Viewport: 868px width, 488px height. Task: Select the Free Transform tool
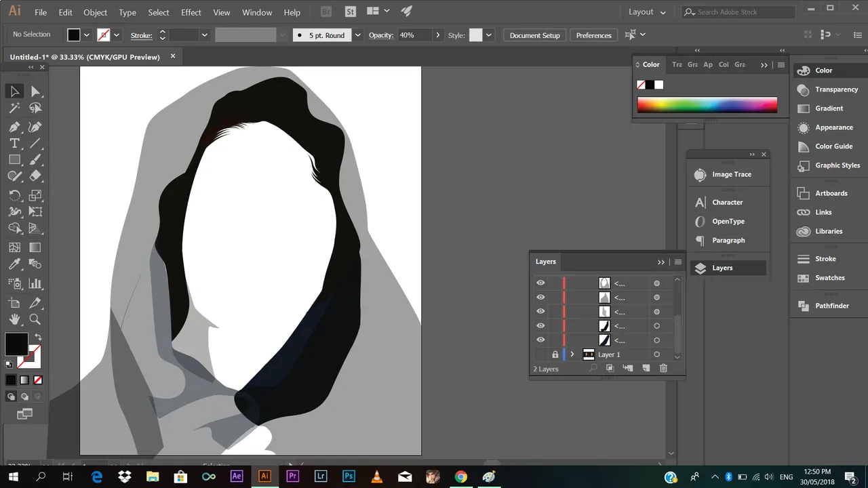pyautogui.click(x=35, y=211)
